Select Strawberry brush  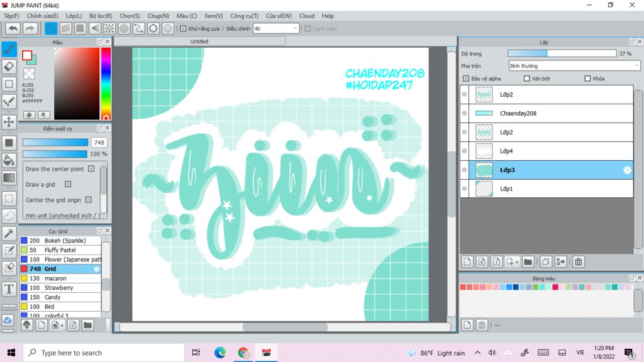click(x=60, y=288)
